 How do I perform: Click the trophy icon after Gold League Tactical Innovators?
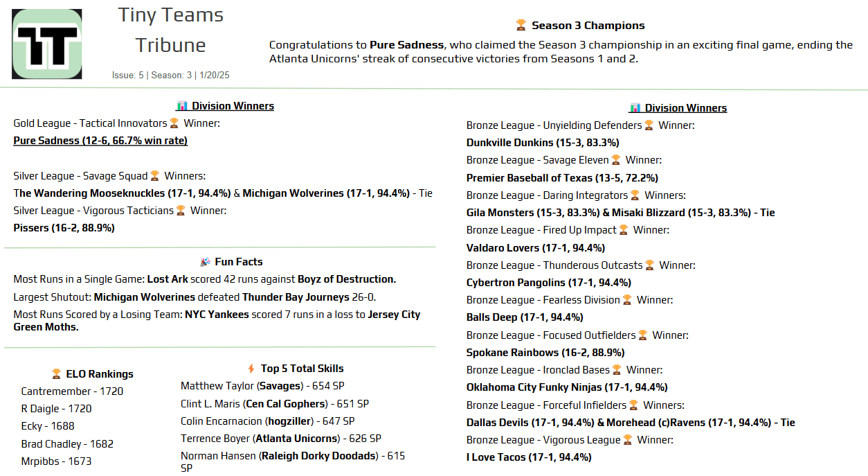coord(174,123)
